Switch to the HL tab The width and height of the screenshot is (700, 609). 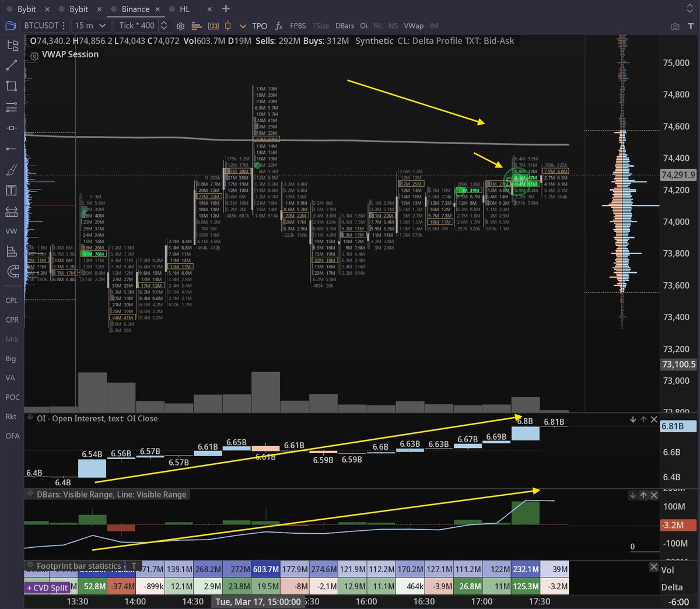pyautogui.click(x=185, y=9)
